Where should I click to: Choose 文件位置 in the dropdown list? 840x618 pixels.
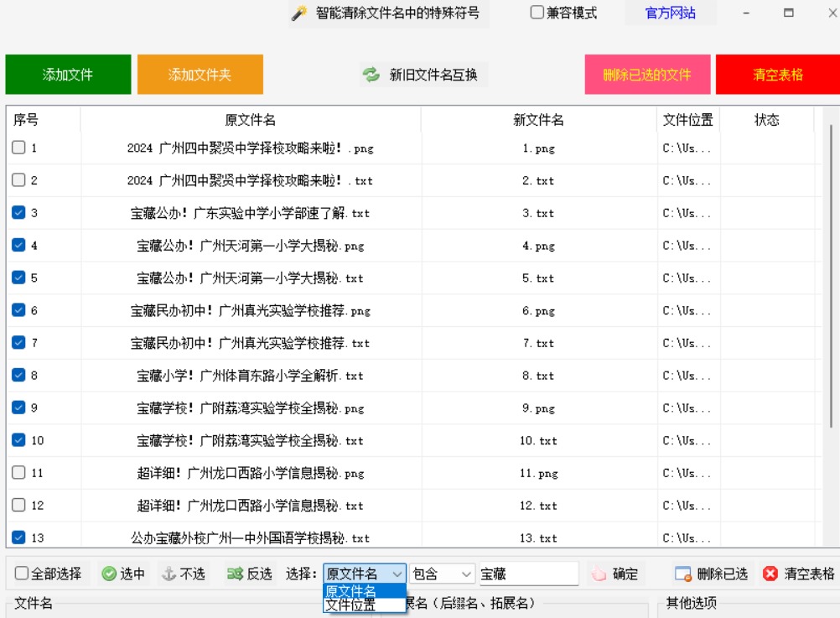coord(365,605)
